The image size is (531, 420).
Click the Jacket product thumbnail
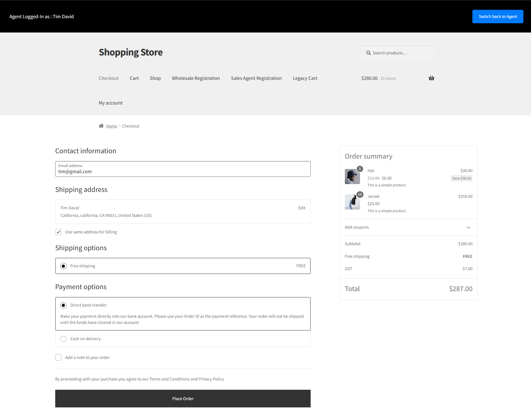pos(352,202)
